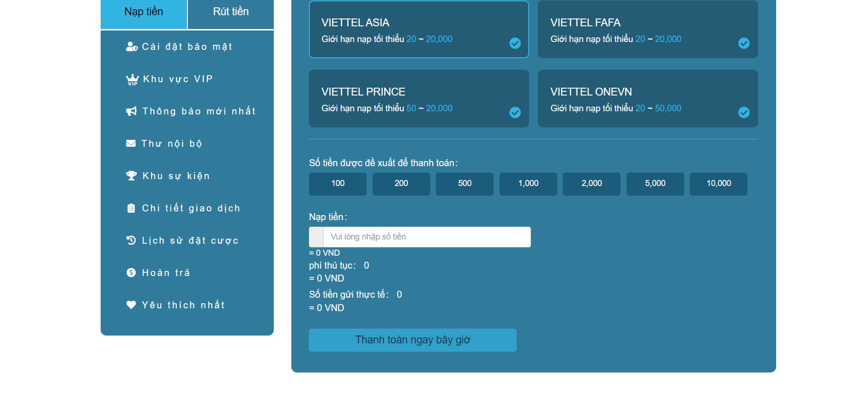The image size is (868, 396).
Task: Select the VIETTEL PRINCE payment card
Action: (x=419, y=98)
